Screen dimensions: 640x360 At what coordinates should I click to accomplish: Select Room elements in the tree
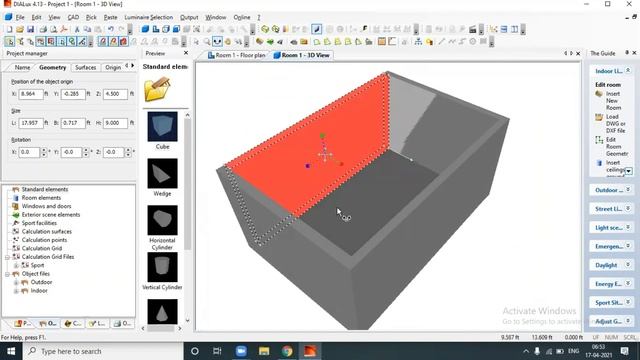[41, 198]
